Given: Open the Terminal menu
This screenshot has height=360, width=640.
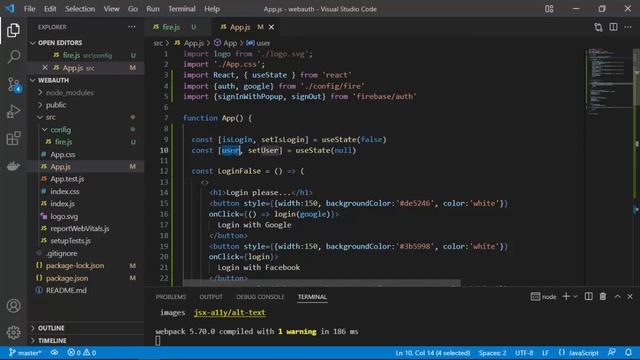Looking at the screenshot, I should coord(182,9).
